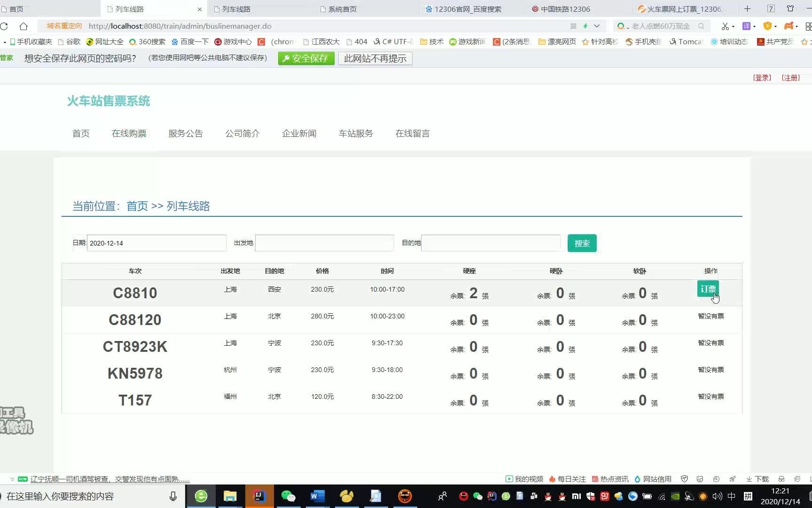Close the active 列车线路 tab
This screenshot has height=508, width=812.
coord(200,9)
